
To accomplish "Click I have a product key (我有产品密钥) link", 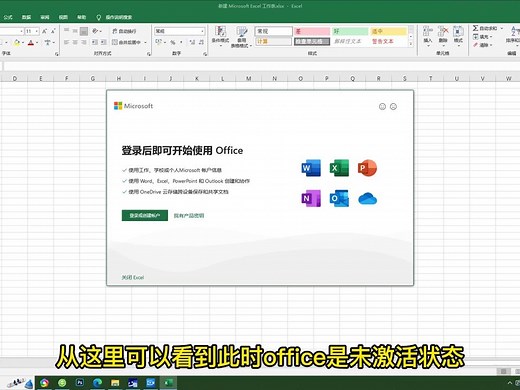I will tap(189, 216).
